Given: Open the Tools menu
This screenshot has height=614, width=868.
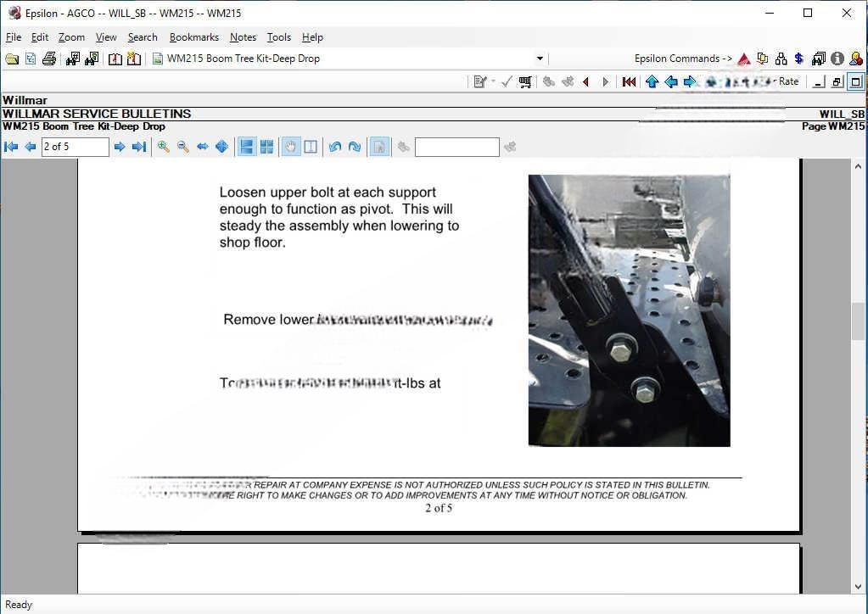Looking at the screenshot, I should tap(278, 36).
